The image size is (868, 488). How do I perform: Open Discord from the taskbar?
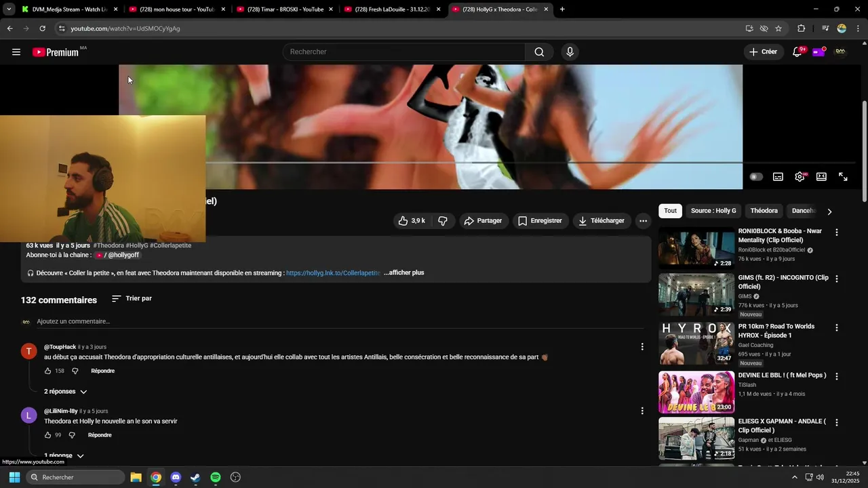[x=176, y=477]
